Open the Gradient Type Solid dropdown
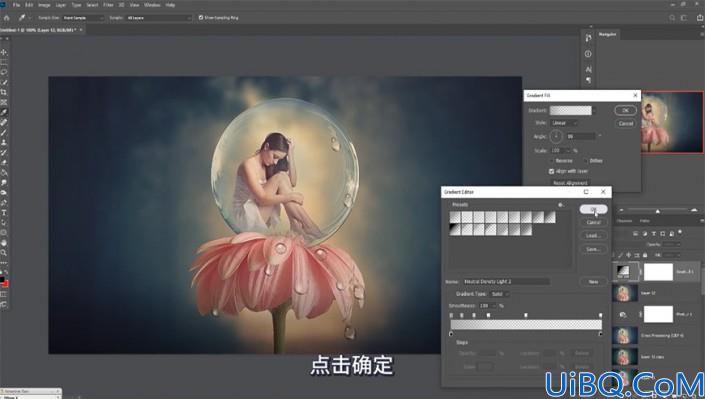Screen dimensions: 705x399 point(500,294)
